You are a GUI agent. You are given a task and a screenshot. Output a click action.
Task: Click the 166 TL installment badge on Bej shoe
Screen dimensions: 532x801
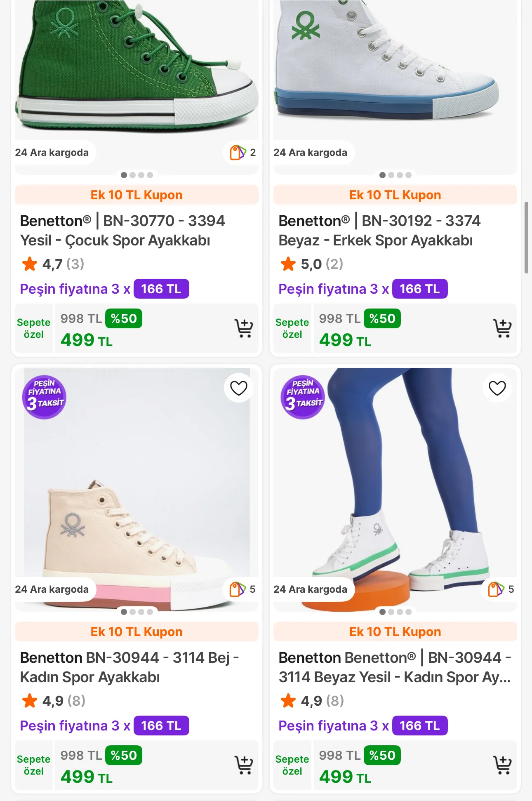coord(161,726)
